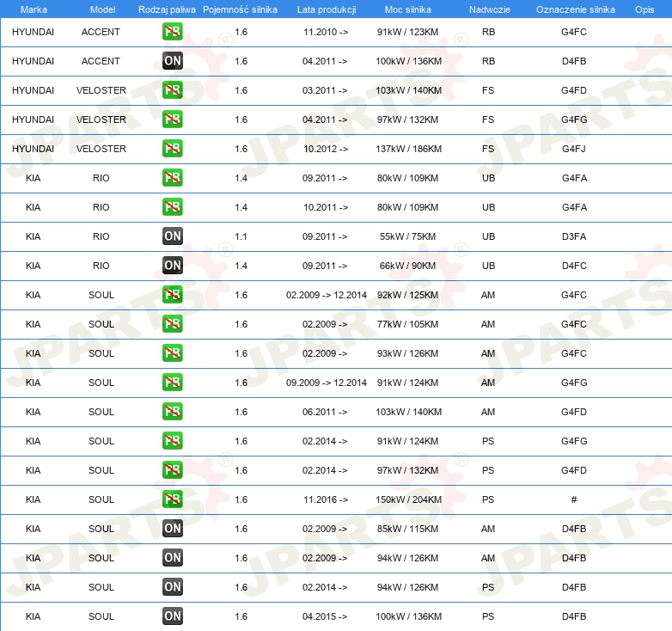The image size is (672, 631).
Task: Click the Marka column header
Action: pyautogui.click(x=34, y=9)
